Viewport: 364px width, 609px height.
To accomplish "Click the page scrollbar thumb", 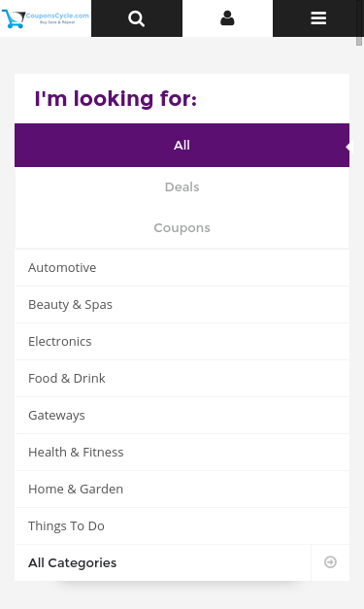I will 359,41.
